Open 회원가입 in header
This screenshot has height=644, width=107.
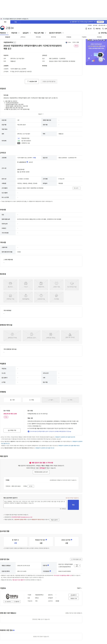97,29
